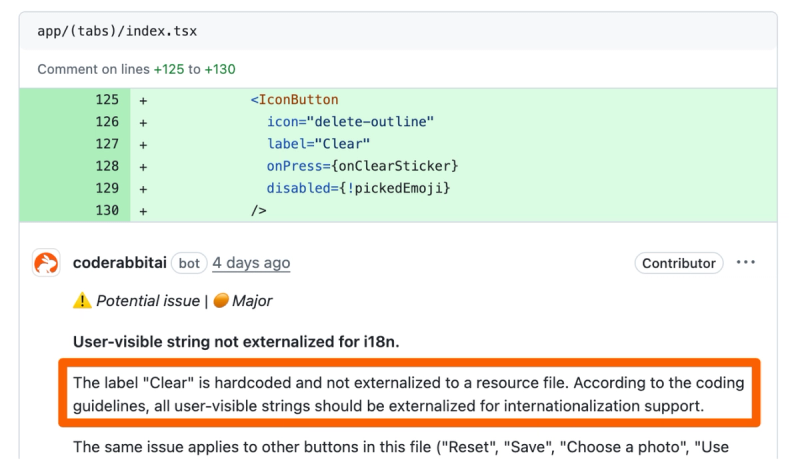Click the 'User-visible string not externalized' heading

click(x=236, y=341)
